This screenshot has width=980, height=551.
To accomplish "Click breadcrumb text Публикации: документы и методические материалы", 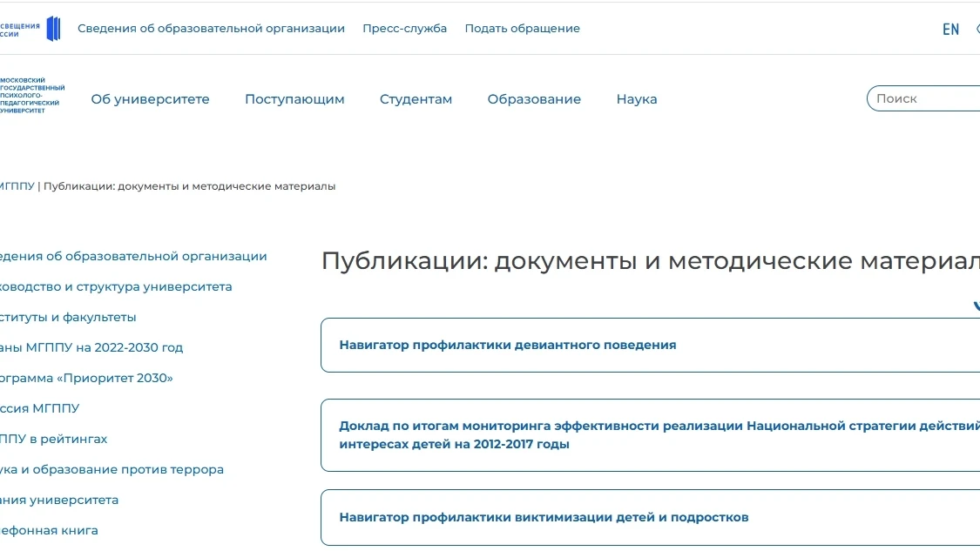I will (189, 186).
